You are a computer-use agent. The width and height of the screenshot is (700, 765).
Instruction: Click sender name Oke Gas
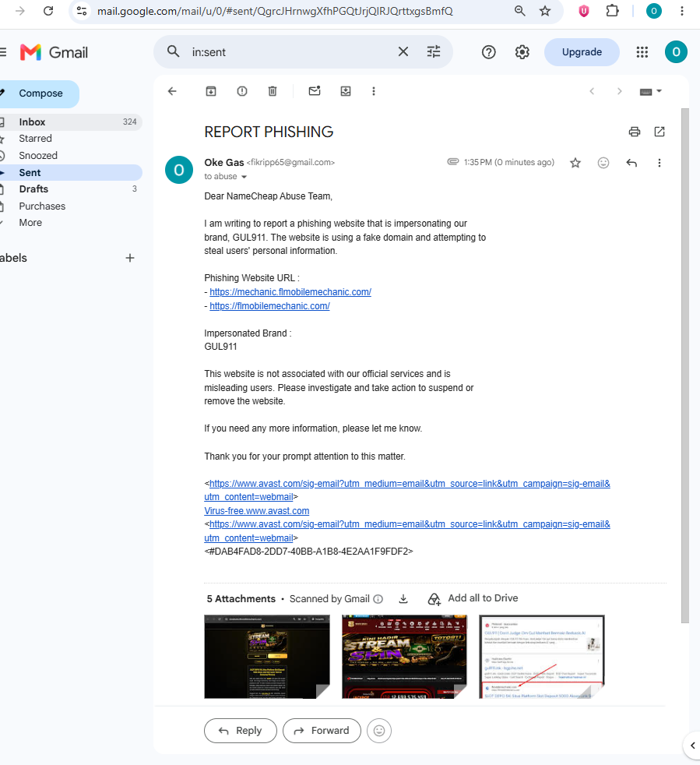(224, 163)
